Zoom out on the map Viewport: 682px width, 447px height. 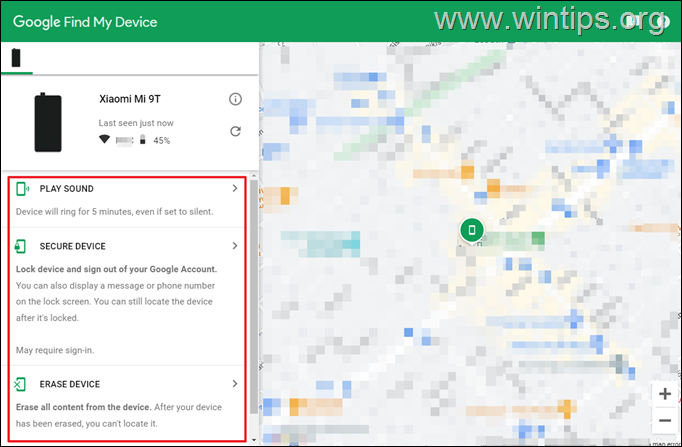coord(665,420)
